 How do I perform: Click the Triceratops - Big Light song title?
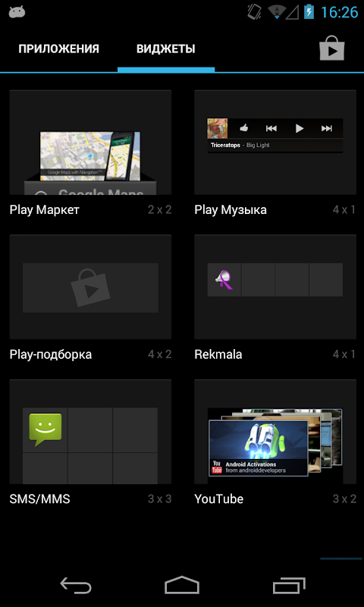click(x=240, y=145)
